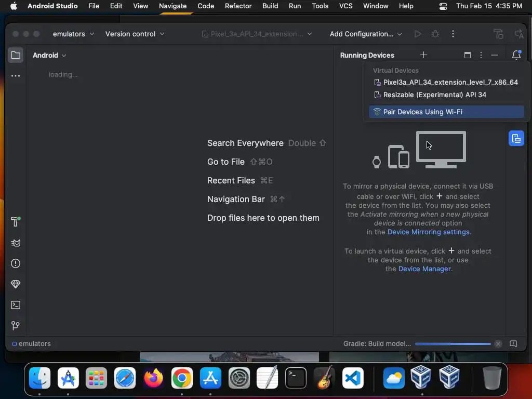The width and height of the screenshot is (532, 399).
Task: Open Firefox from the Dock
Action: (153, 378)
